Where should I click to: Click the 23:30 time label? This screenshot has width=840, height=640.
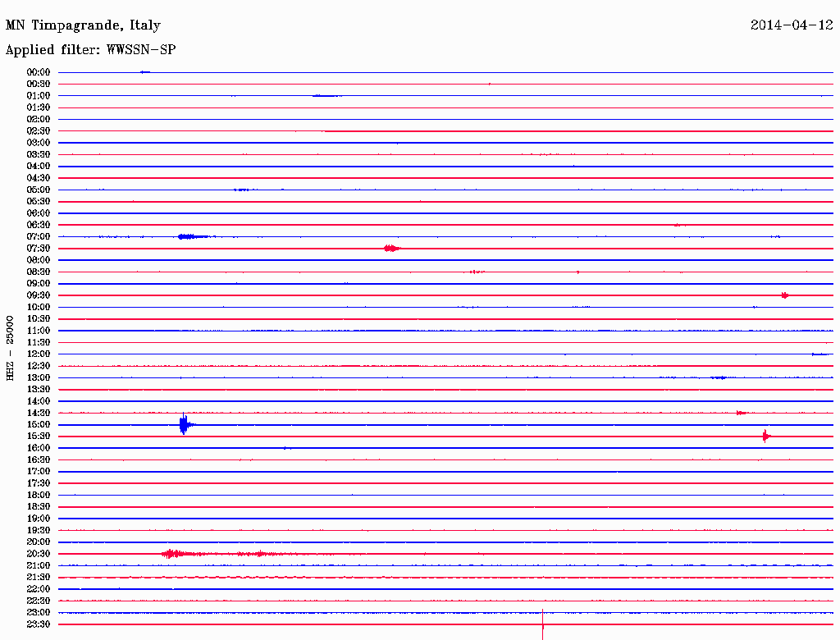pos(39,624)
